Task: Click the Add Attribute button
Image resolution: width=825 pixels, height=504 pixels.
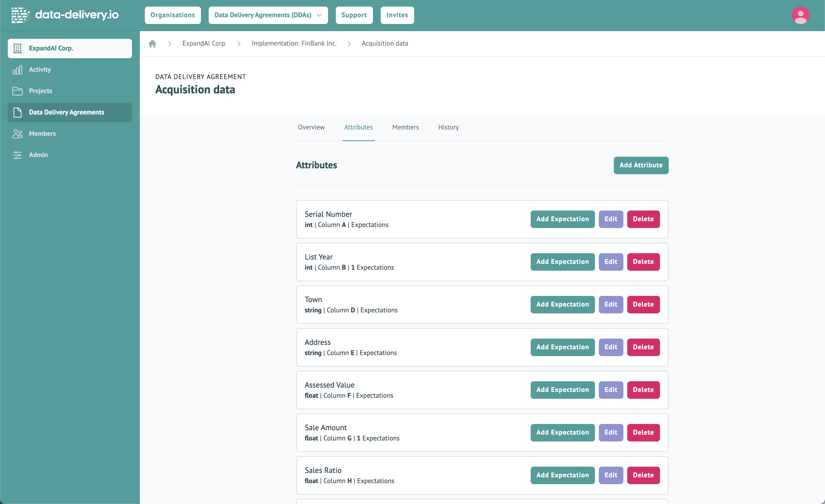Action: [x=641, y=165]
